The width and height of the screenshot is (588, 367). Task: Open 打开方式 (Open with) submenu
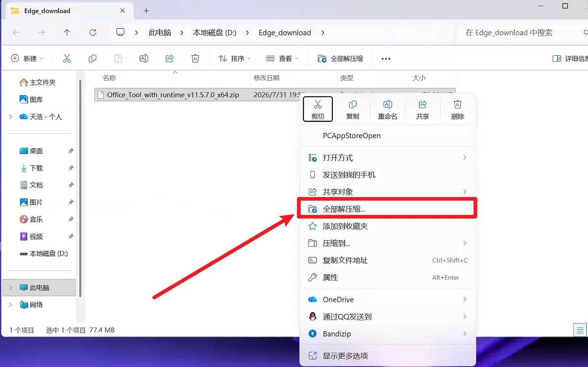(388, 158)
